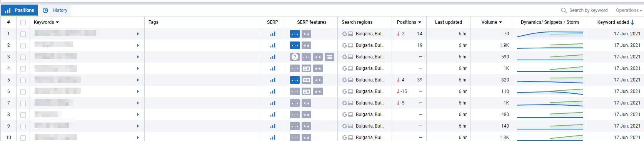The image size is (644, 141).
Task: Expand keyword row 7 arrow
Action: (138, 103)
